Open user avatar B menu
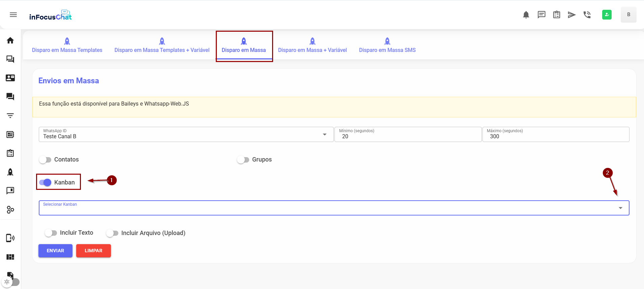This screenshot has width=644, height=289. 628,15
